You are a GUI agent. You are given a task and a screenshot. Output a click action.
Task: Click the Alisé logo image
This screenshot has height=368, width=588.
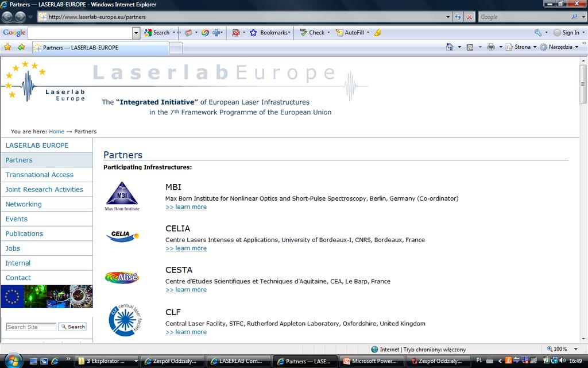pos(122,278)
